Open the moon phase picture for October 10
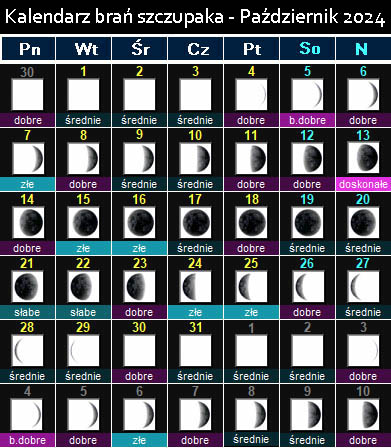Viewport: 391px width, 448px height. (195, 158)
